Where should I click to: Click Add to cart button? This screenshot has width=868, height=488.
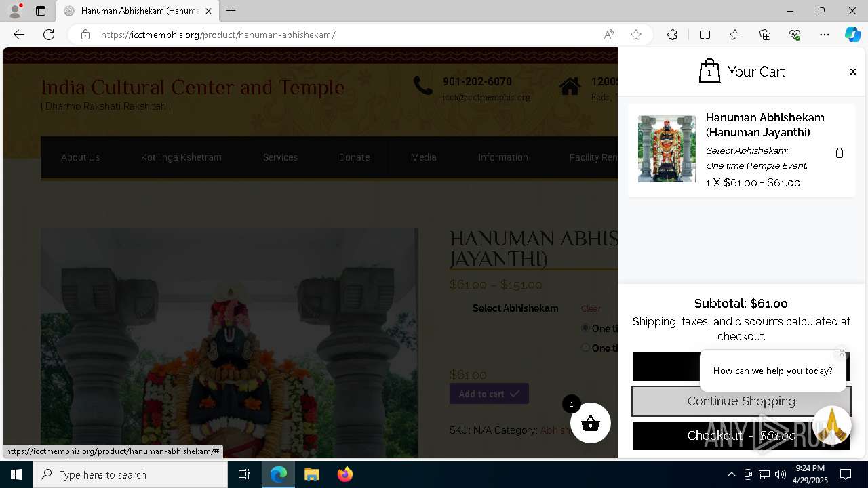tap(489, 394)
